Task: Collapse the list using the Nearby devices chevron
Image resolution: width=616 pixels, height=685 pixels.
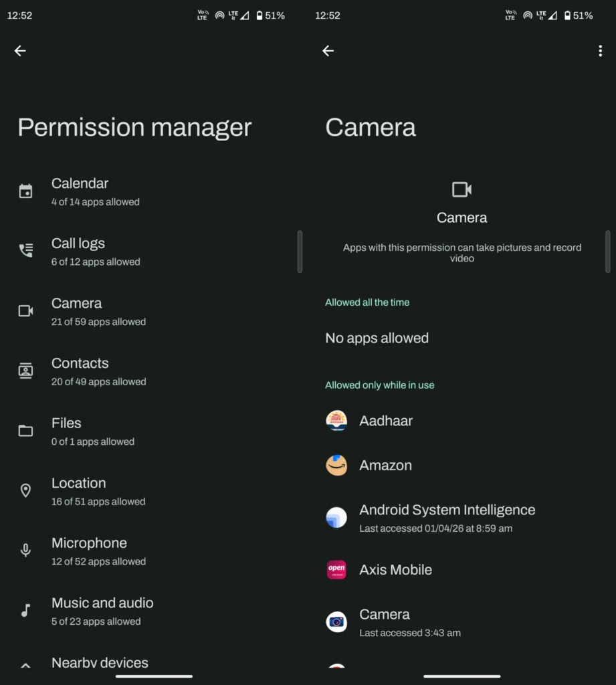Action: point(25,665)
